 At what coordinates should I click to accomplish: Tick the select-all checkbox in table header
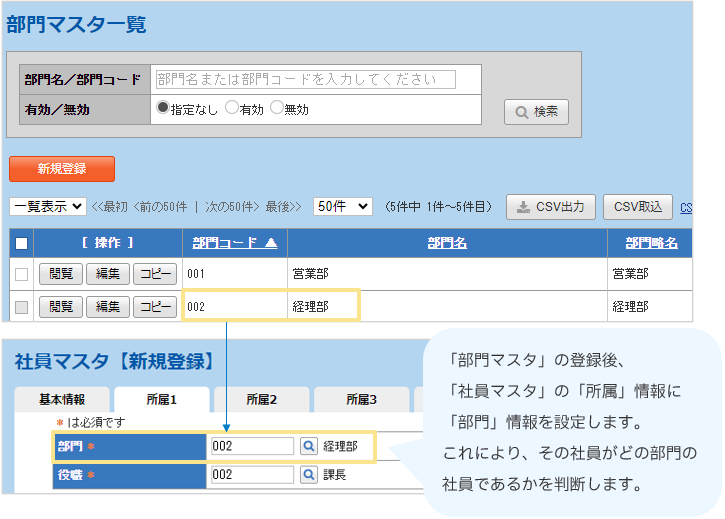(x=22, y=244)
